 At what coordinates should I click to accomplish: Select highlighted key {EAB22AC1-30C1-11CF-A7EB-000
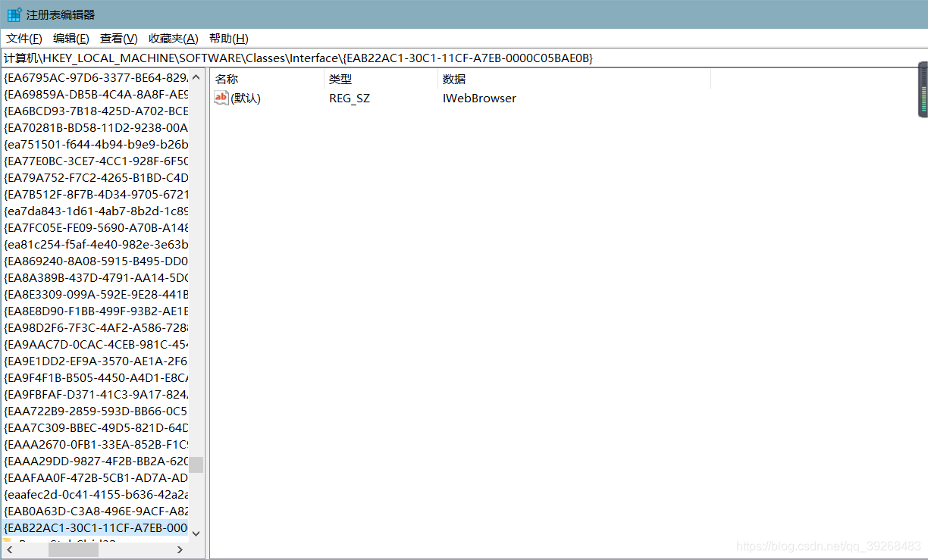coord(96,527)
